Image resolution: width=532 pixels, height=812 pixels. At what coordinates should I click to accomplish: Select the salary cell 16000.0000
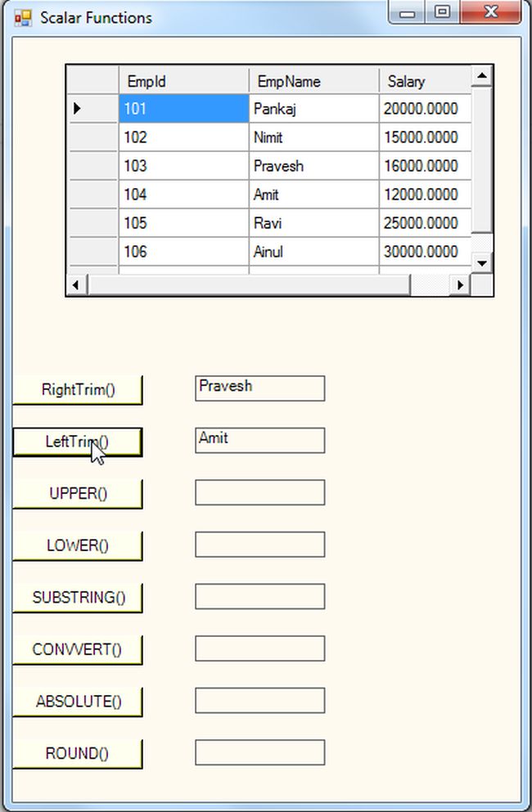pos(425,166)
